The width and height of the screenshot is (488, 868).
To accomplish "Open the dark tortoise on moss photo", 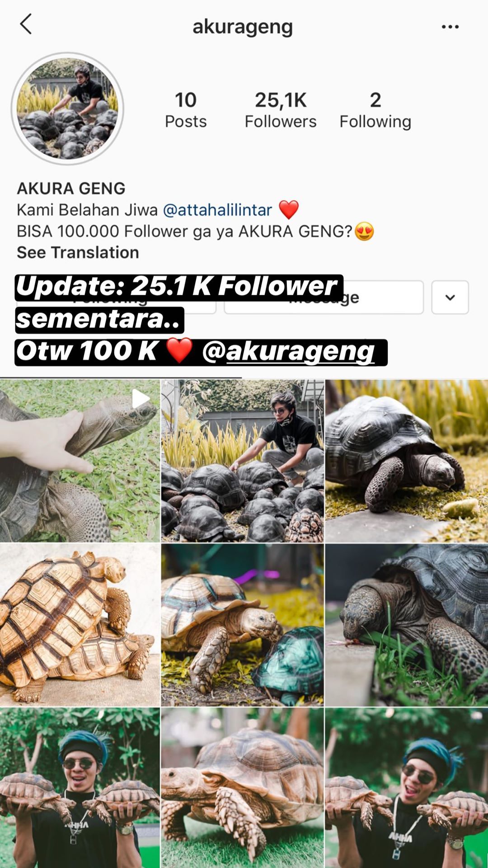I will 407,460.
